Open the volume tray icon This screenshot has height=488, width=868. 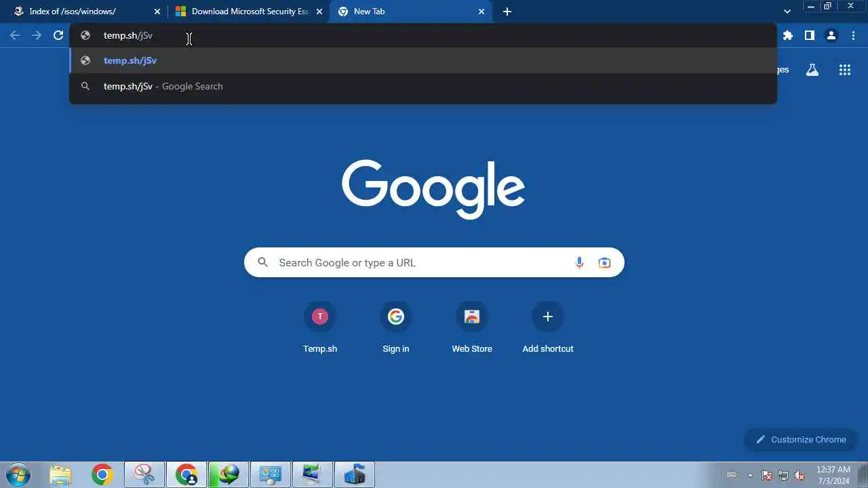(800, 475)
